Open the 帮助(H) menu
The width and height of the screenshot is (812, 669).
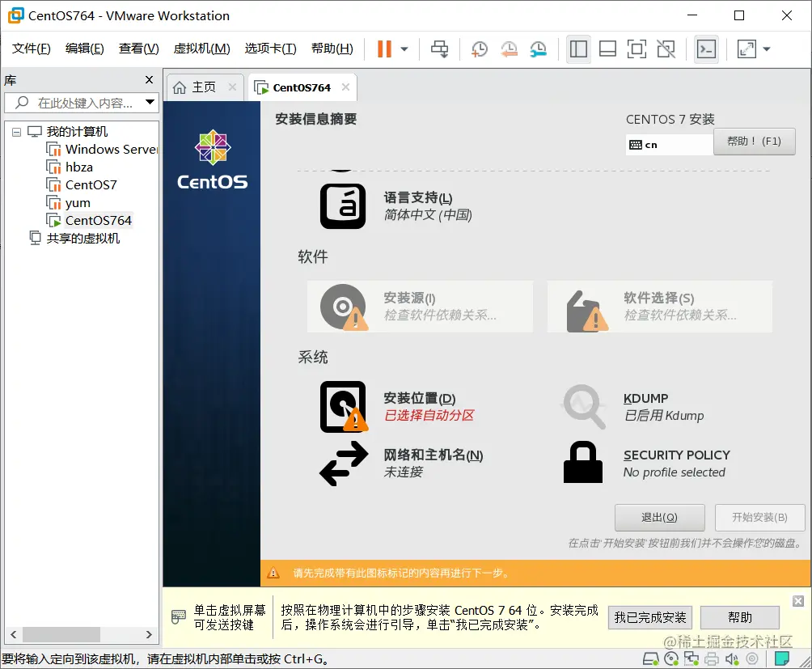[332, 49]
